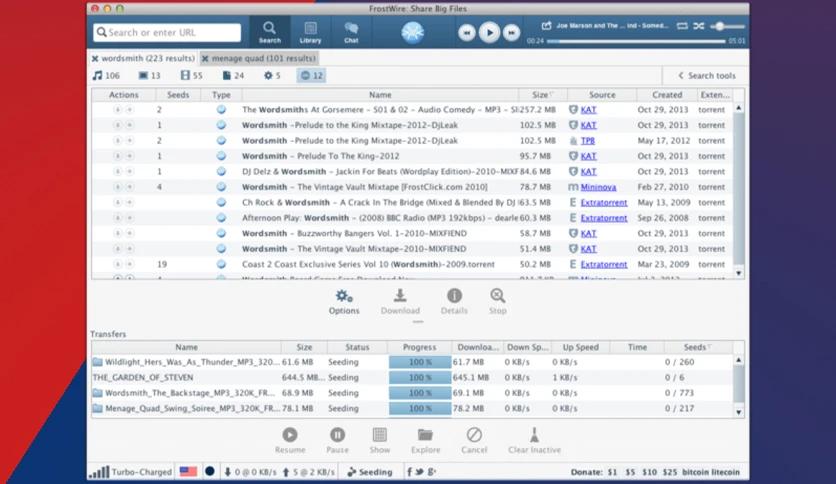This screenshot has height=484, width=836.
Task: Adjust the volume slider
Action: click(x=727, y=26)
